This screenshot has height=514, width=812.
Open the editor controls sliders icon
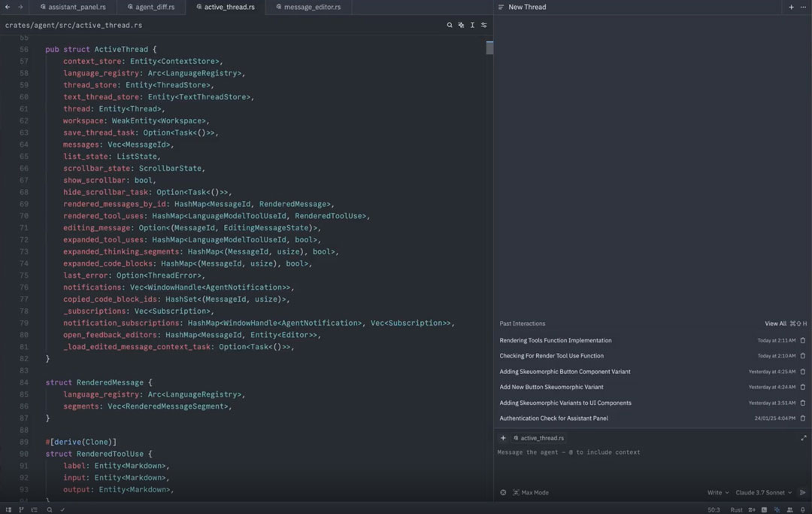483,25
